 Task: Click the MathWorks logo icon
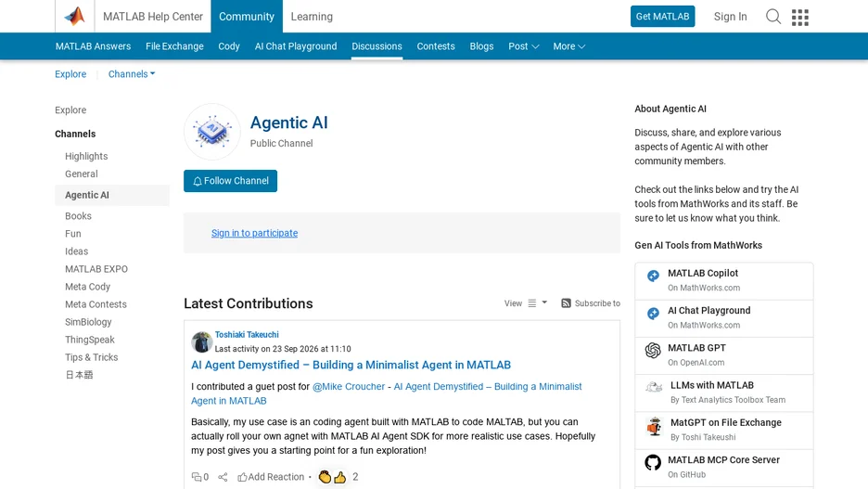pos(75,16)
